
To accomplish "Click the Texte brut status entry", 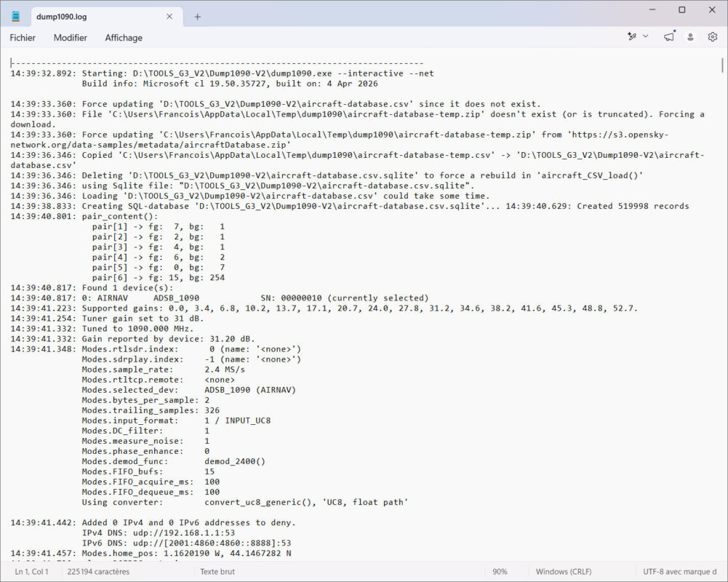I will [x=217, y=571].
